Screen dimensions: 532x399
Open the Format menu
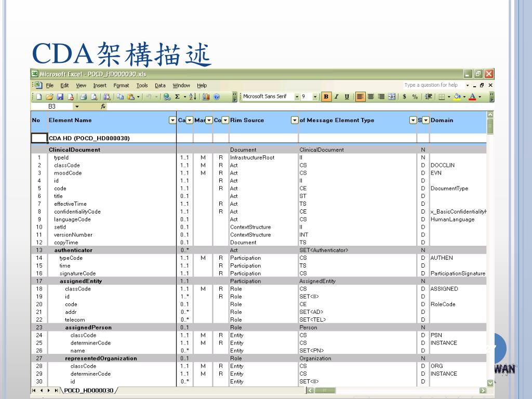[121, 86]
